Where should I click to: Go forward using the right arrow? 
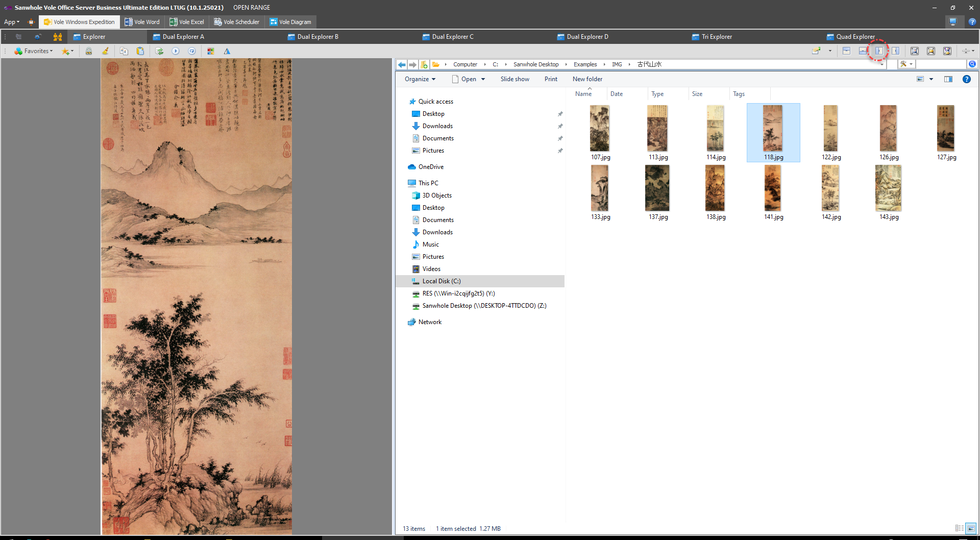point(412,64)
